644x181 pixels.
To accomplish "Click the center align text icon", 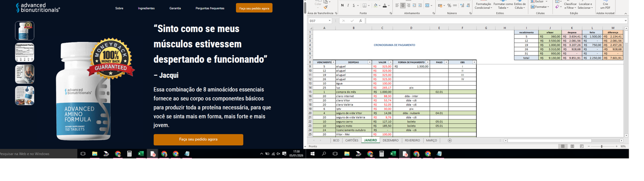I will [402, 6].
